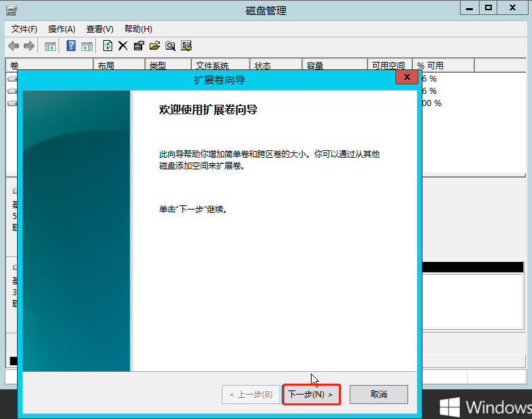Viewport: 532px width, 419px height.
Task: Click the back arrow toolbar icon
Action: click(13, 46)
